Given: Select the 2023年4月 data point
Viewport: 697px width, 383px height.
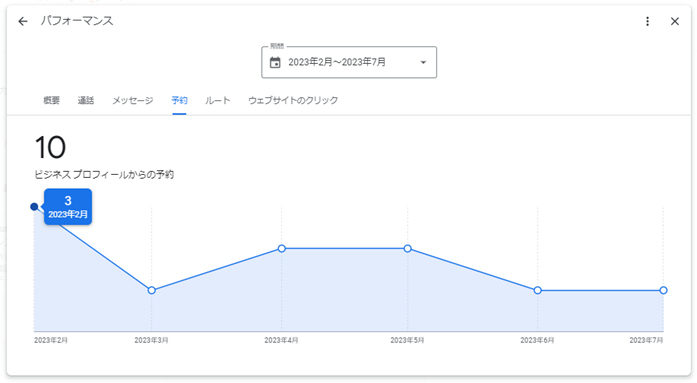Looking at the screenshot, I should (x=281, y=248).
